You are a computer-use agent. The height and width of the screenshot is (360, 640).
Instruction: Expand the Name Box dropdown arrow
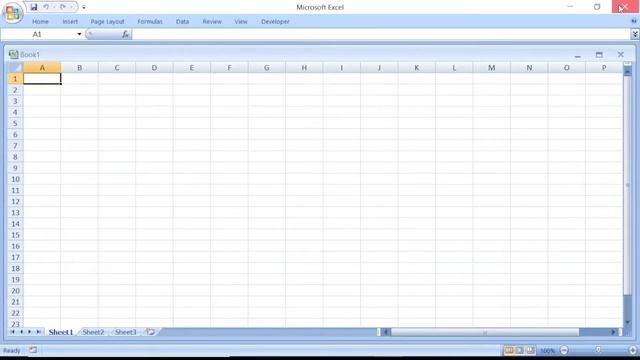point(79,34)
